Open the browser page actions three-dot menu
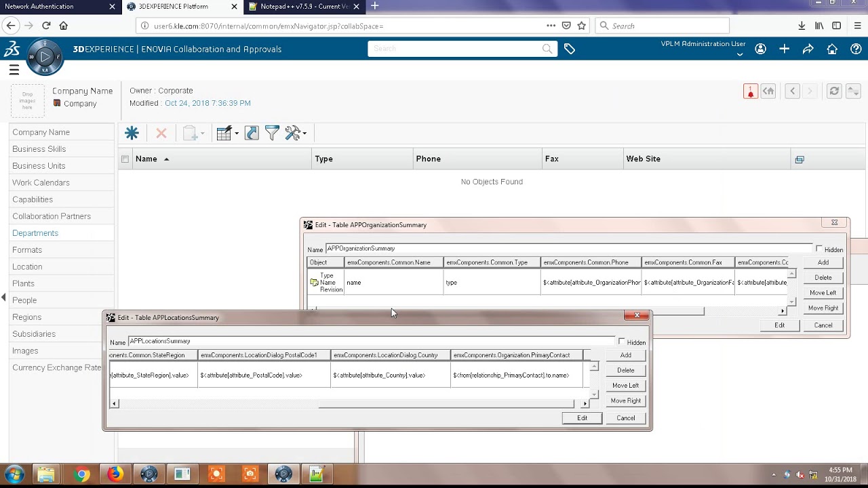The width and height of the screenshot is (868, 488). click(x=551, y=26)
